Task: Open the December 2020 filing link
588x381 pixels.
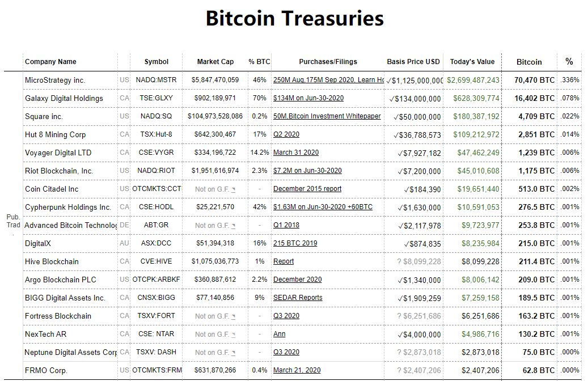Action: [297, 280]
